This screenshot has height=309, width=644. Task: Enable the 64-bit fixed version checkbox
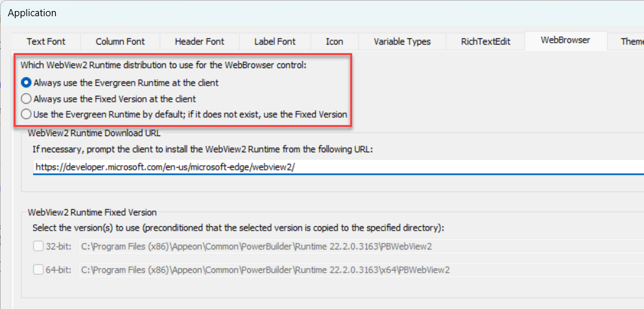tap(38, 269)
